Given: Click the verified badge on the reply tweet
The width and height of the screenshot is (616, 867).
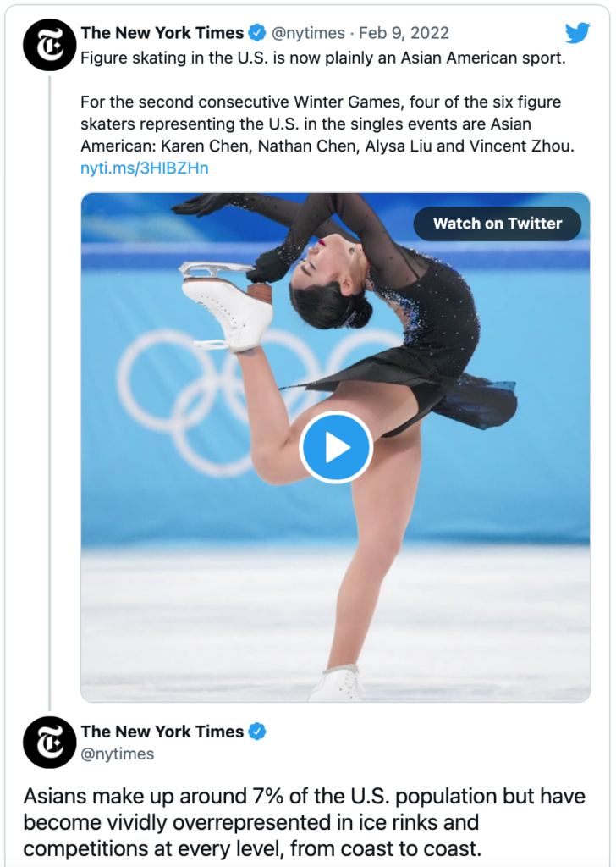Looking at the screenshot, I should tap(257, 732).
